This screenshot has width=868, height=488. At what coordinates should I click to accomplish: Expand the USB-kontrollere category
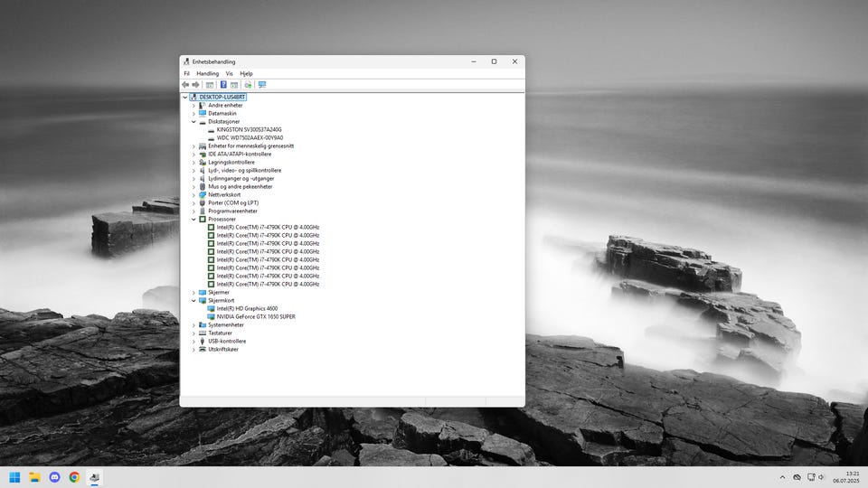tap(193, 342)
